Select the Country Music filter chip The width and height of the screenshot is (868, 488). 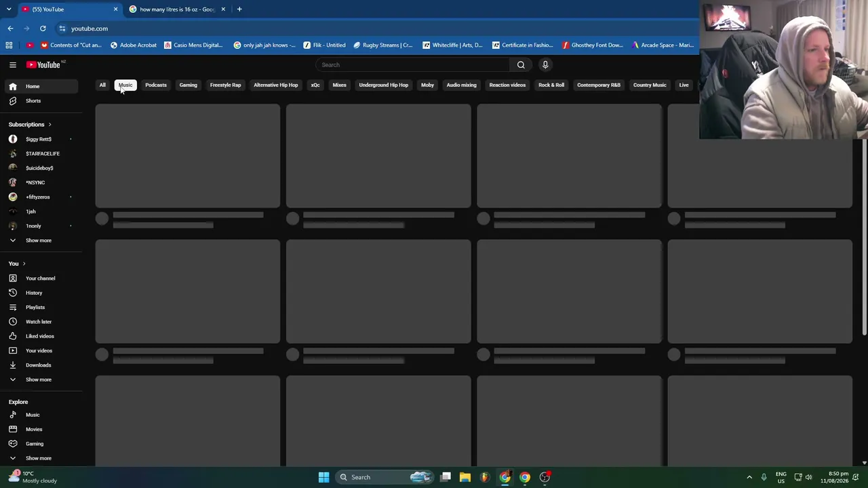click(650, 85)
